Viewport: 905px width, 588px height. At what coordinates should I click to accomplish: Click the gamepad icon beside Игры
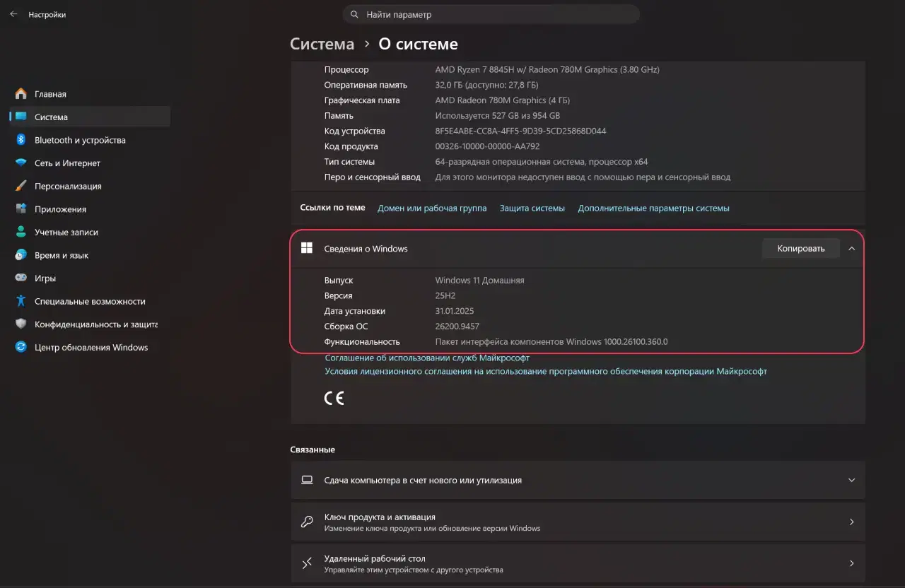point(21,278)
